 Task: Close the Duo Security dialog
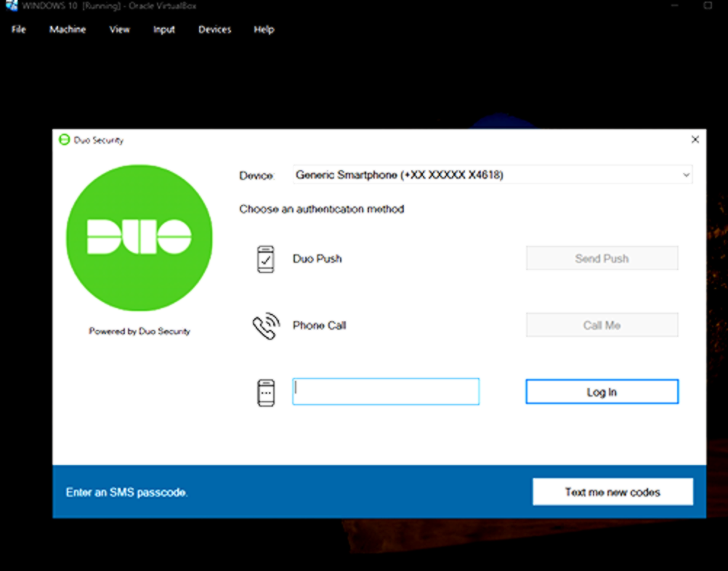(695, 139)
